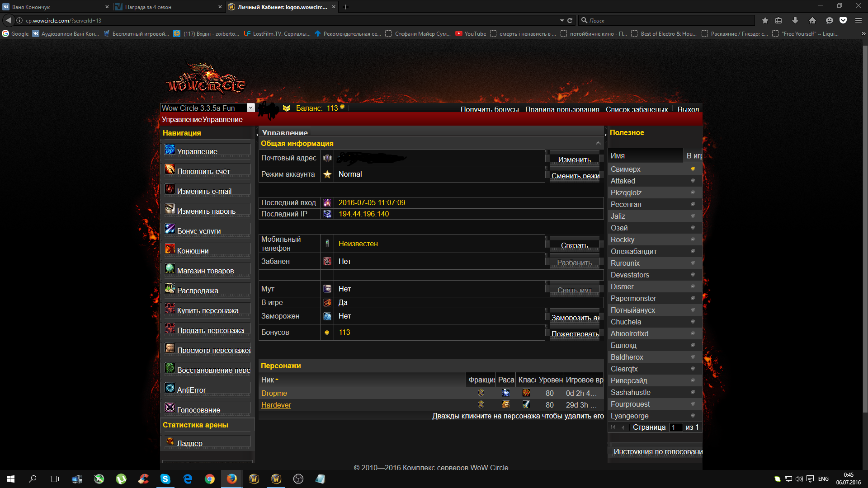Open the Получить бонусы top menu item
Image resolution: width=868 pixels, height=488 pixels.
tap(489, 109)
